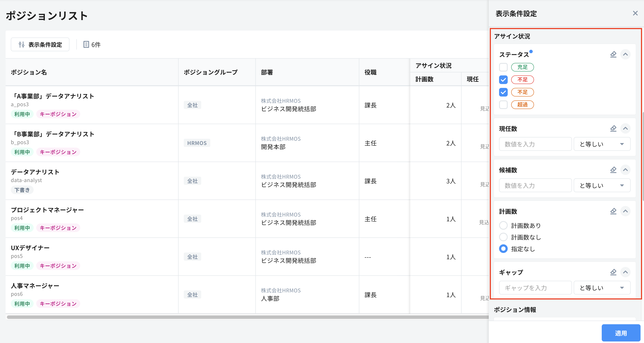Clear the ステータス filter using the eraser icon
Image resolution: width=644 pixels, height=343 pixels.
tap(613, 54)
